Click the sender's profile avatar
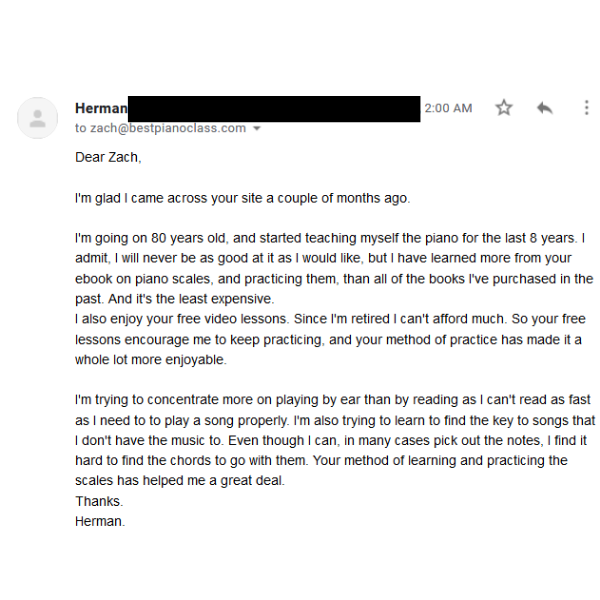 pos(37,118)
